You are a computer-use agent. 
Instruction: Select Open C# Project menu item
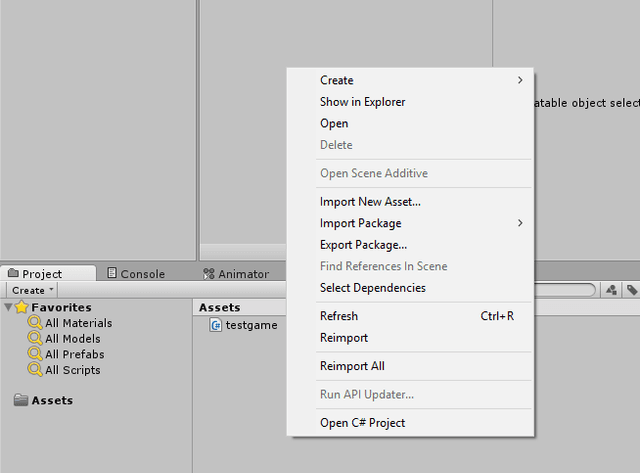[x=362, y=423]
